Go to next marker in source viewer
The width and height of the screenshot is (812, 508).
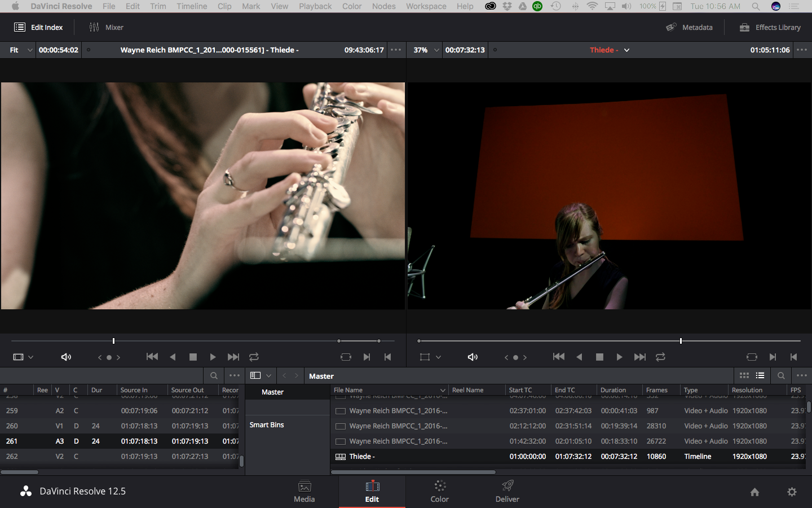pos(118,357)
